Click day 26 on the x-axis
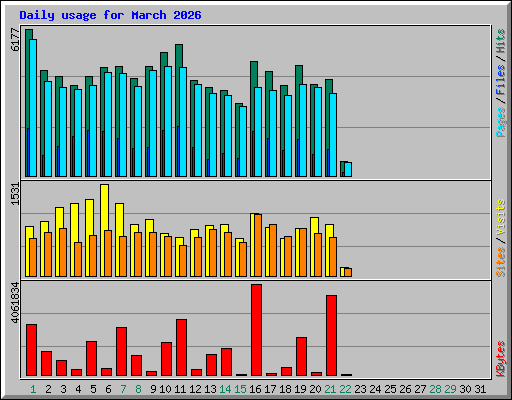This screenshot has height=400, width=512. pos(405,389)
